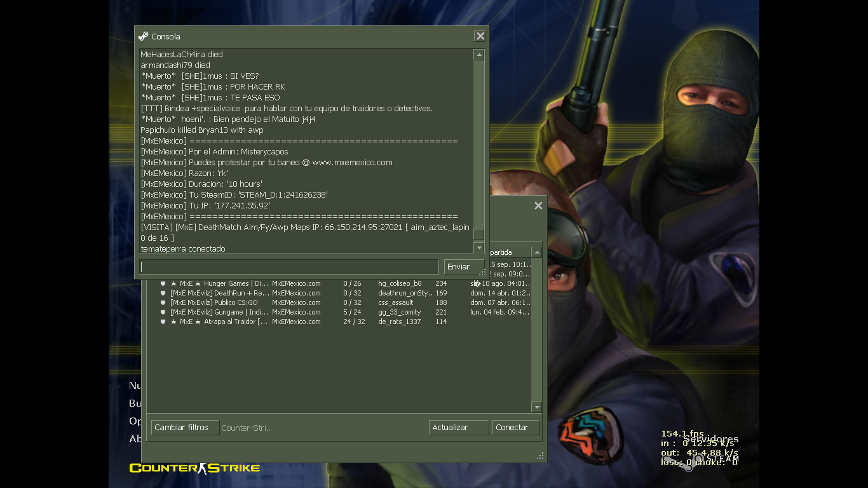Send the console command with Enviar
The image size is (868, 488).
click(464, 267)
